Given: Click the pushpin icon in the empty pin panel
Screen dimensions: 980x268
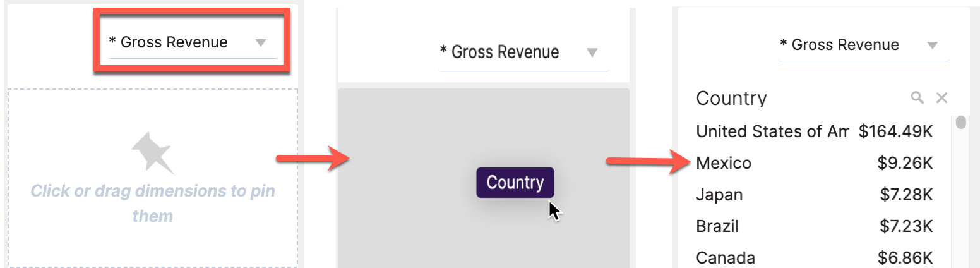Looking at the screenshot, I should pos(152,152).
